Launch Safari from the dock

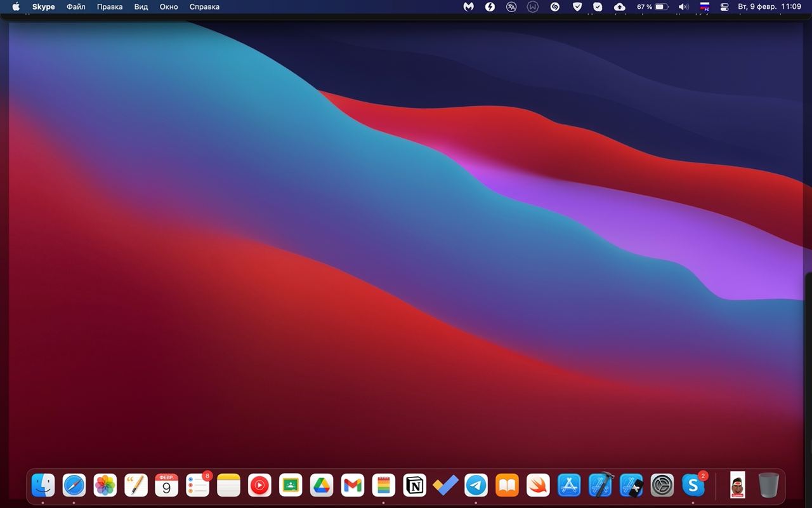point(74,486)
